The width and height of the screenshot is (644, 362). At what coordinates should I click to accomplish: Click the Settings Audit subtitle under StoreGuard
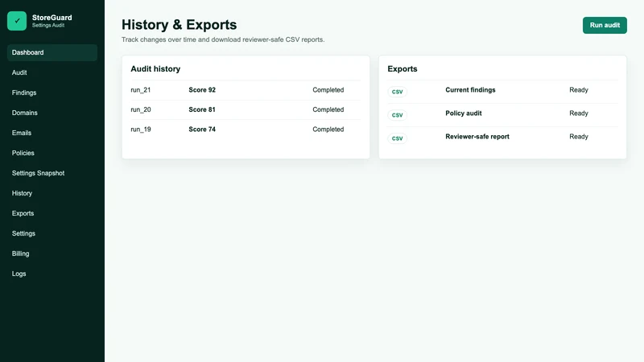tap(48, 26)
